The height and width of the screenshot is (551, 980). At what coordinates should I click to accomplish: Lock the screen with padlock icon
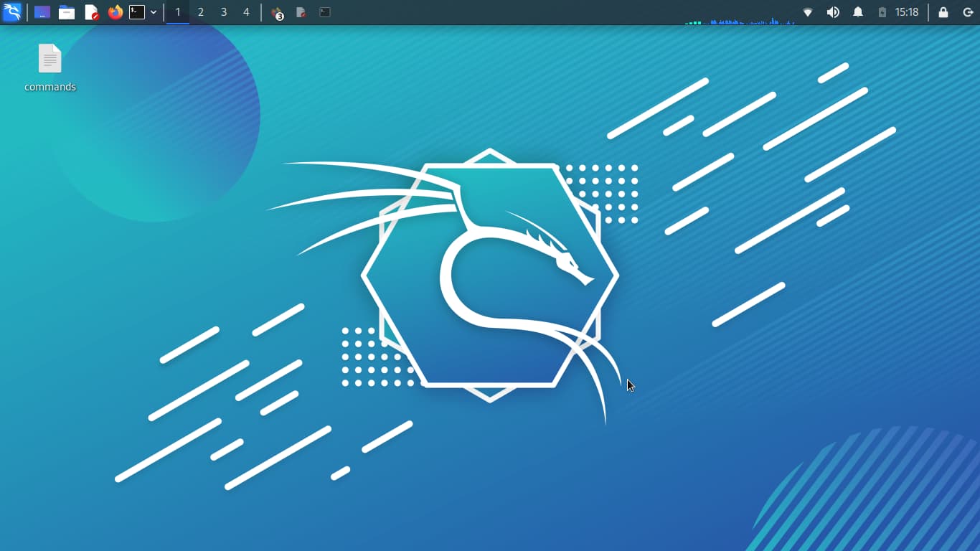pos(943,12)
